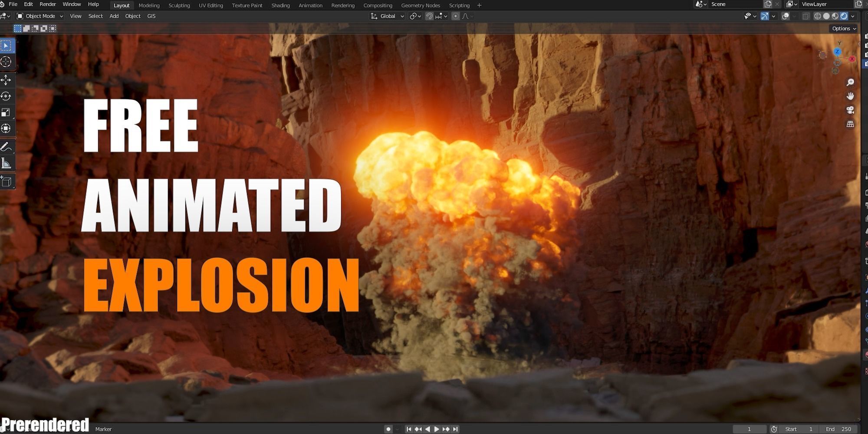Open the viewport Add menu

(114, 16)
